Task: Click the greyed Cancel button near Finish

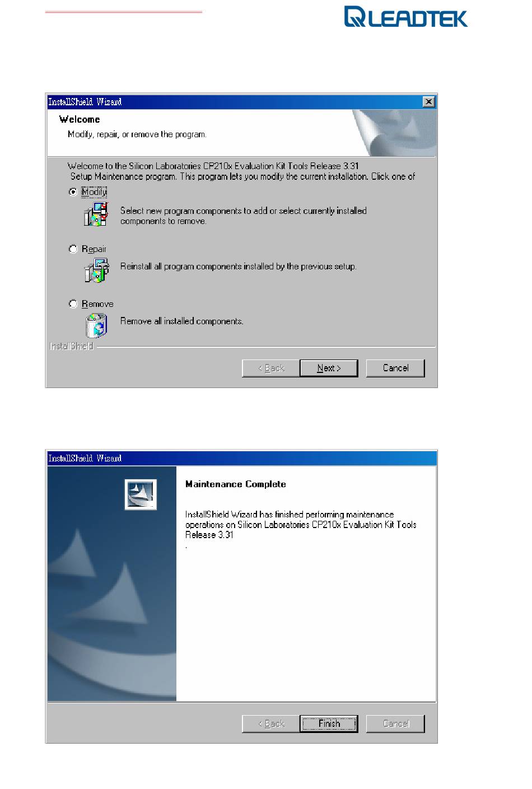Action: pos(395,723)
